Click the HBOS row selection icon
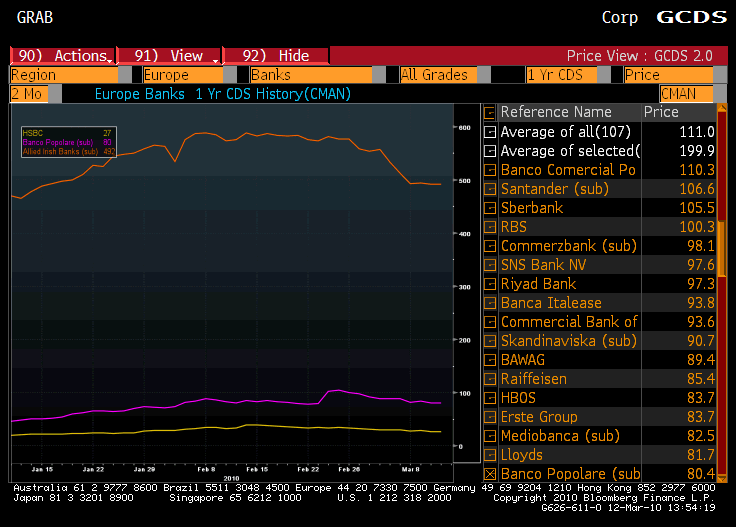Image resolution: width=736 pixels, height=527 pixels. 490,398
